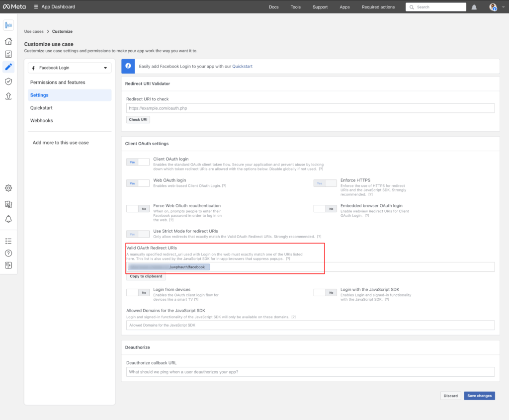Image resolution: width=509 pixels, height=420 pixels.
Task: Open the App Dashboard hamburger menu
Action: click(x=36, y=7)
